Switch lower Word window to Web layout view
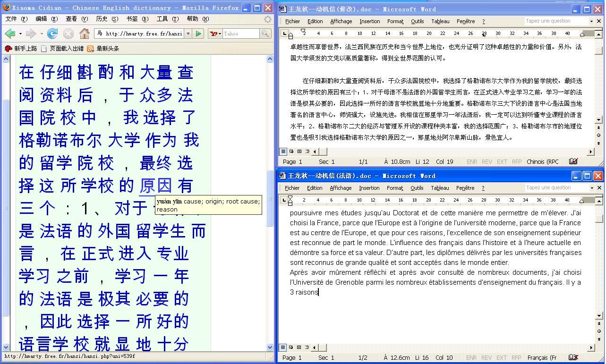This screenshot has height=364, width=606. (291, 347)
